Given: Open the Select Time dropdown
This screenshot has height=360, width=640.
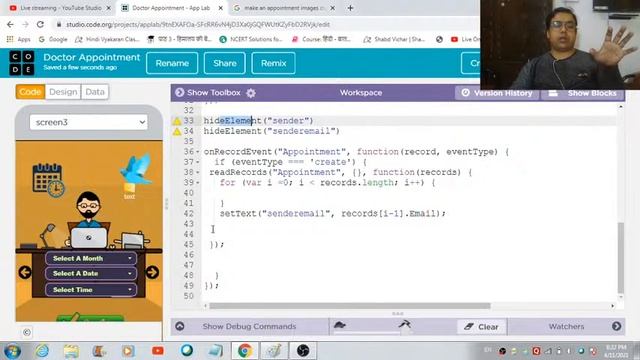Looking at the screenshot, I should point(91,290).
